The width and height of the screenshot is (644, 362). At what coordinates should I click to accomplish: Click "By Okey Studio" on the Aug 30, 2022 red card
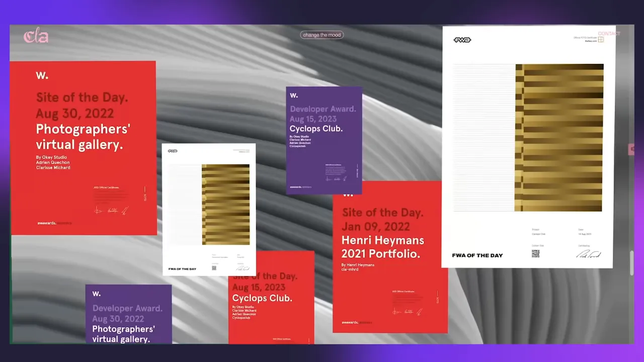(51, 157)
